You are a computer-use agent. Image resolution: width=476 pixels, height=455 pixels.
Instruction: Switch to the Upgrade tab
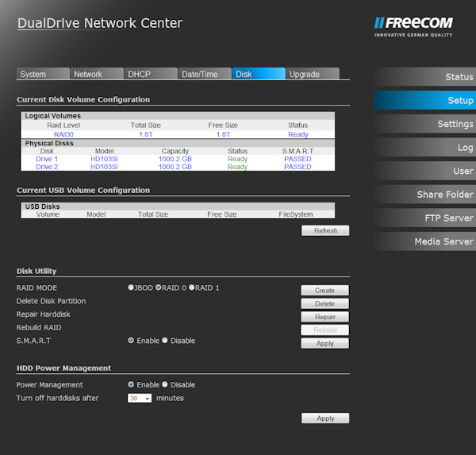[312, 74]
